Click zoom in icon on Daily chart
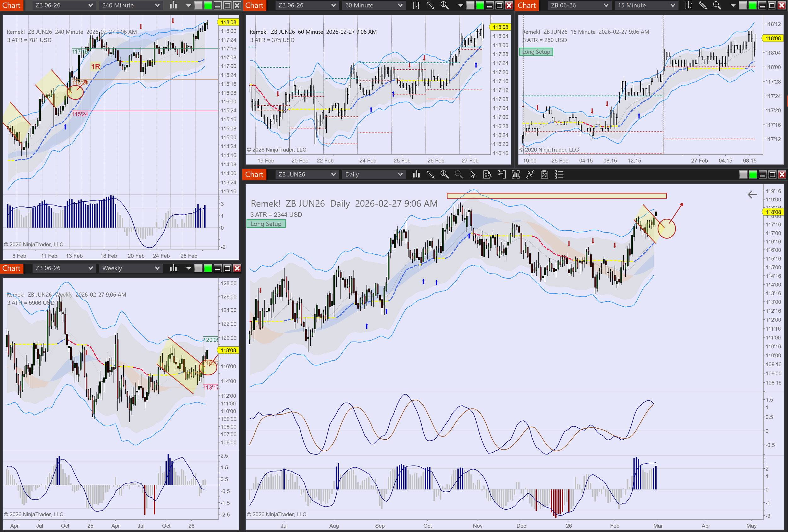 444,174
